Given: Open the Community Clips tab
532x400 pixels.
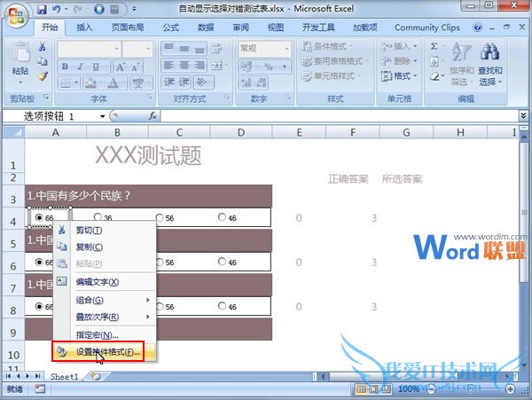Looking at the screenshot, I should (427, 27).
